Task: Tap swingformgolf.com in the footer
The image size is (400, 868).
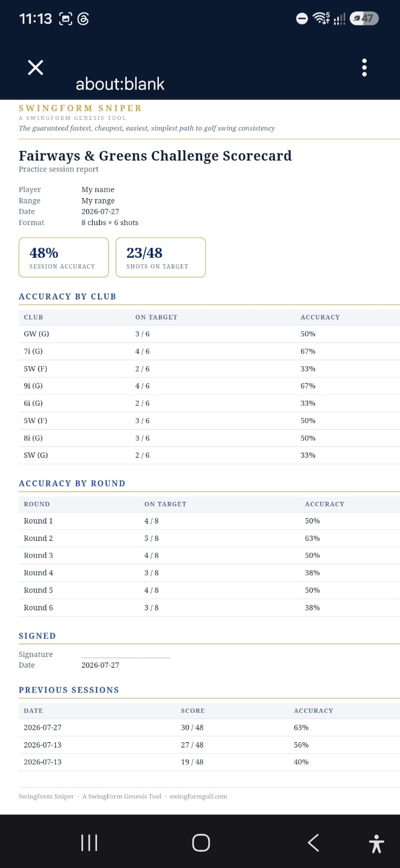Action: click(x=198, y=796)
